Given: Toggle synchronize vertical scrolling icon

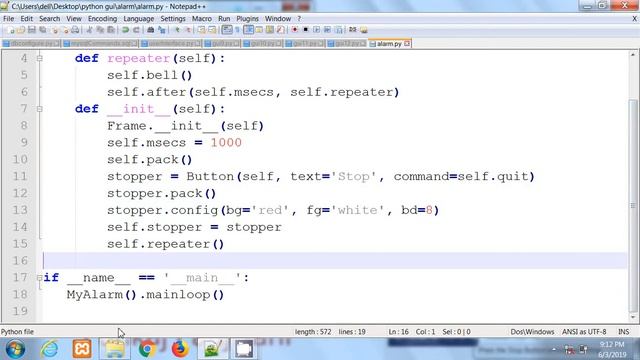Looking at the screenshot, I should pyautogui.click(x=201, y=30).
